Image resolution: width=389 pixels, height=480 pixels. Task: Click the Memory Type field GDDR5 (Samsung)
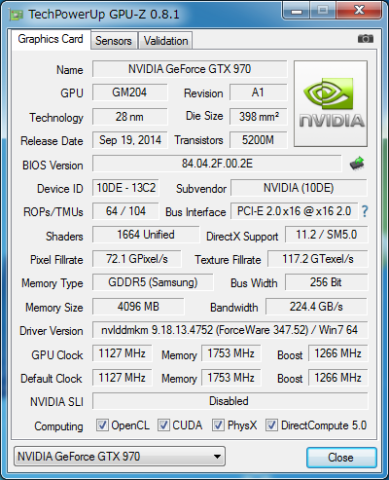coord(153,282)
